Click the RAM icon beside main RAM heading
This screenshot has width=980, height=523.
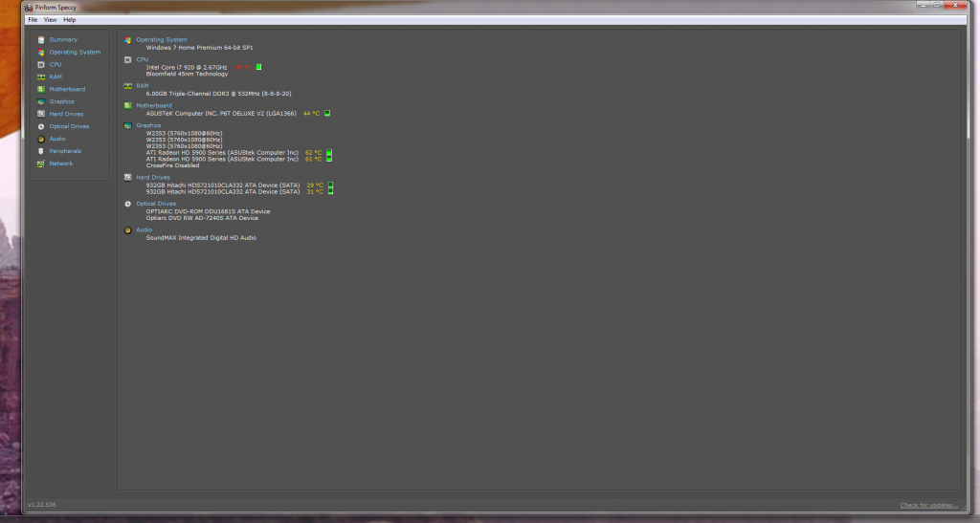127,86
